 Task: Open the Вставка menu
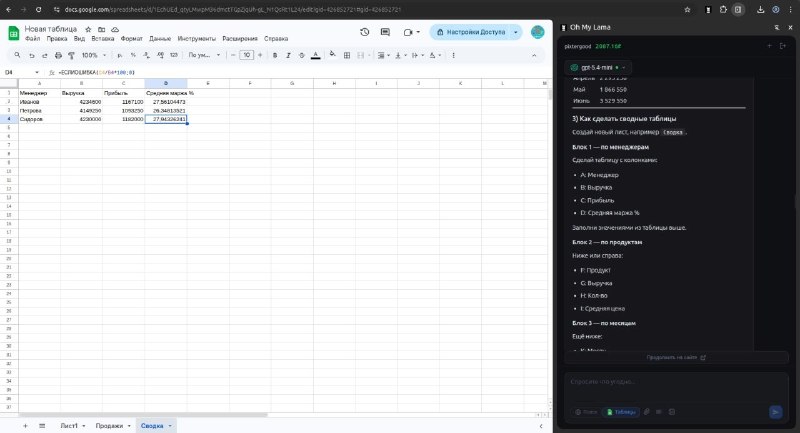pos(103,38)
